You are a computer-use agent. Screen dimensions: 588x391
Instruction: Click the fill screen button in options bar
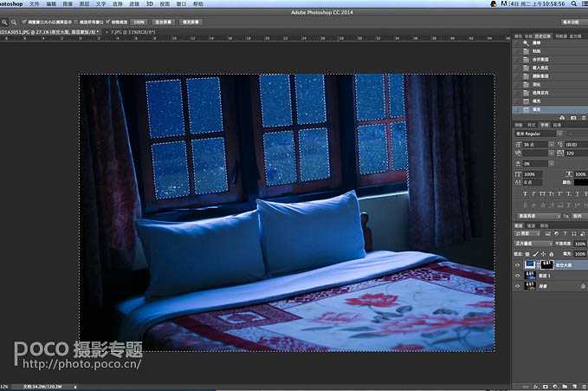pos(191,23)
